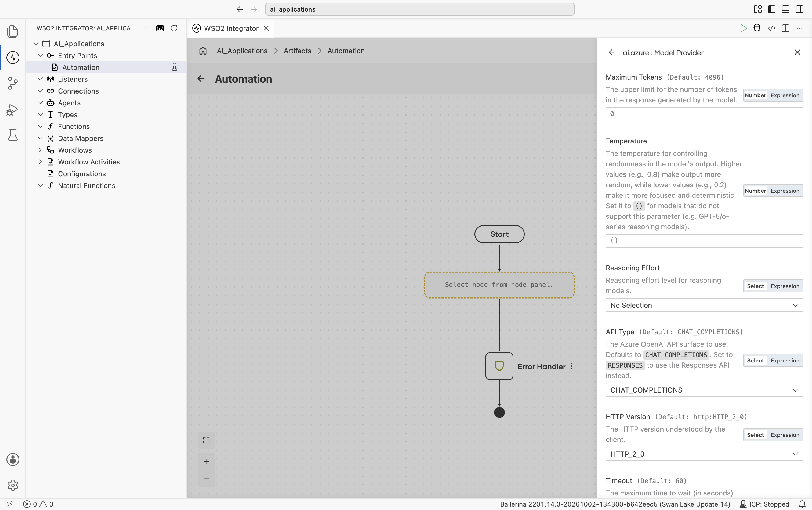Fit diagram to screen icon
Viewport: 812px width, 510px height.
(206, 440)
